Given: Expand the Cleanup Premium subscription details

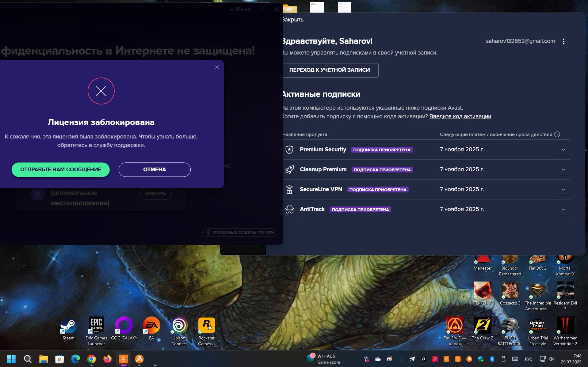Looking at the screenshot, I should click(563, 170).
